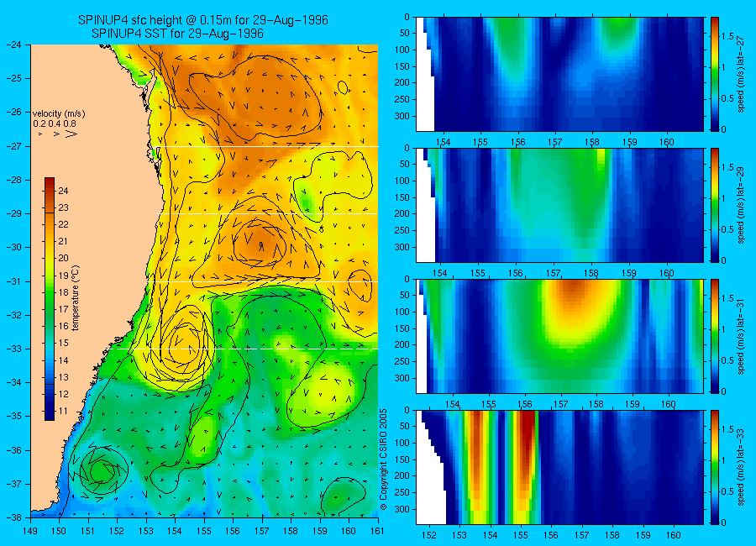
Task: Click the '-38' latitude tick on the map
Action: 13,517
